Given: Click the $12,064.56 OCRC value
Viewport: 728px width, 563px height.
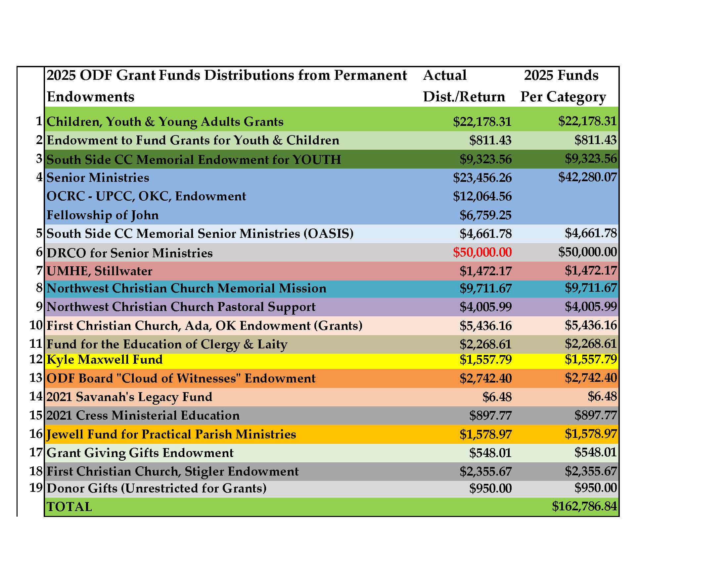Looking at the screenshot, I should 482,196.
